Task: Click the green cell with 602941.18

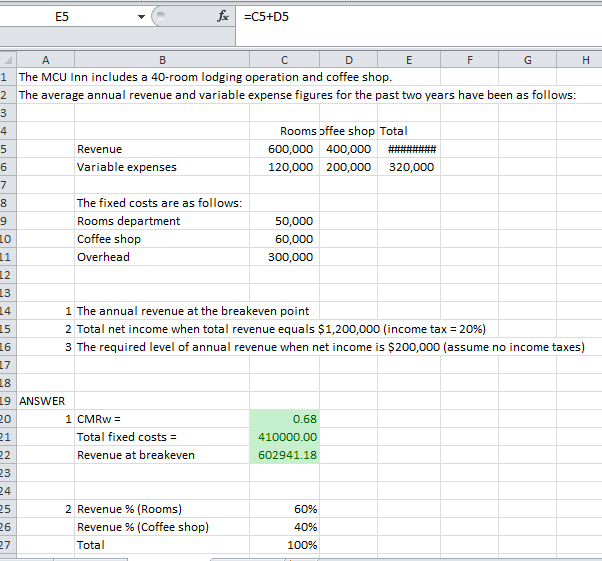Action: pos(284,455)
